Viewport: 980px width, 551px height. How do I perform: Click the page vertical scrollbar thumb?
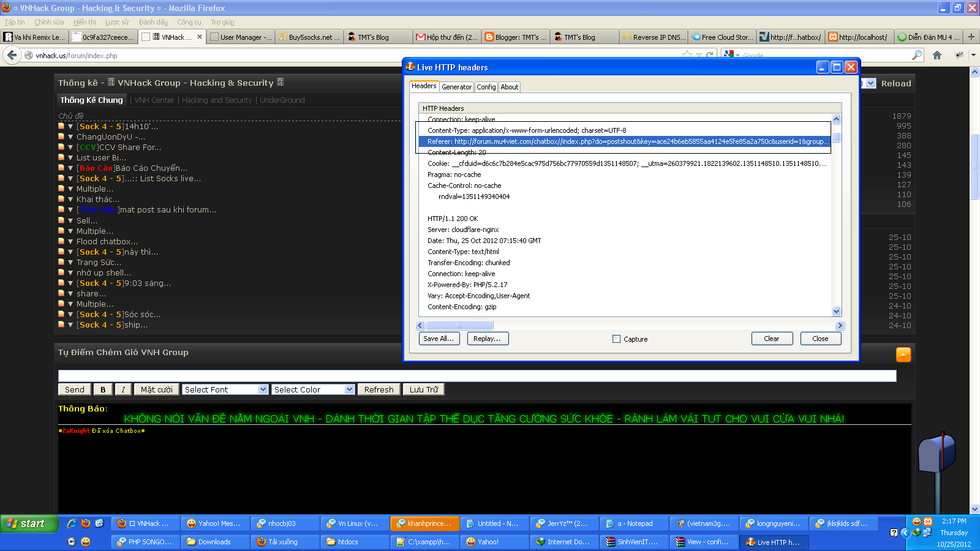975,165
